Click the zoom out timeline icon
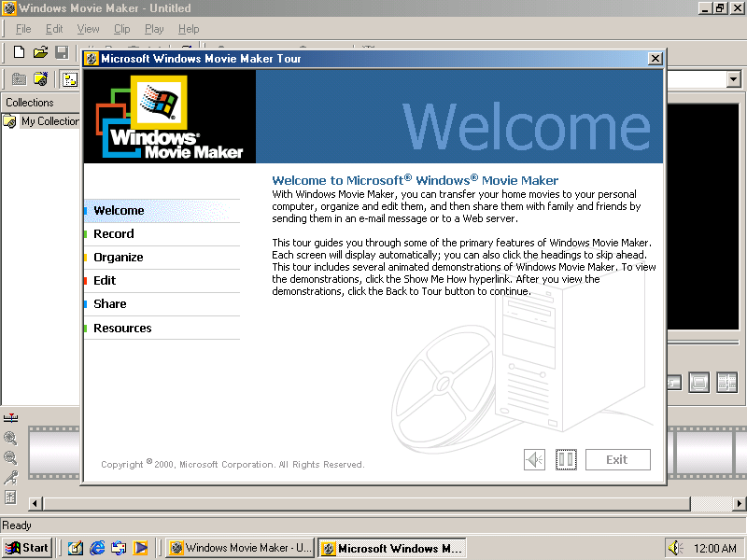This screenshot has width=747, height=560. point(10,457)
